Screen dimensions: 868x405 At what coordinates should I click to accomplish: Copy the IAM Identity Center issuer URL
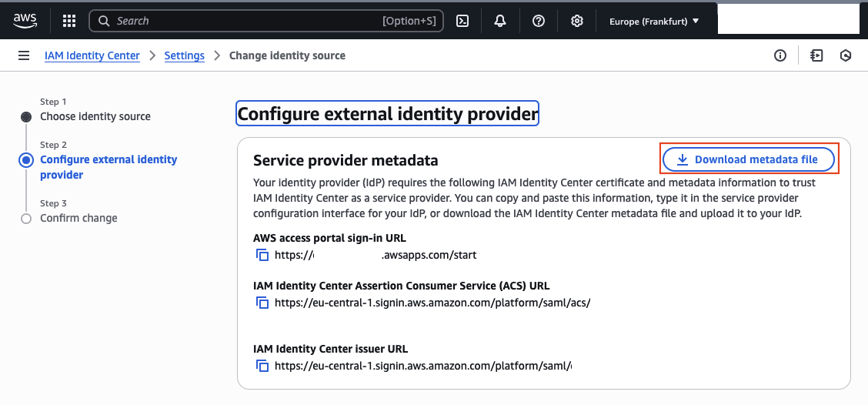pyautogui.click(x=262, y=366)
